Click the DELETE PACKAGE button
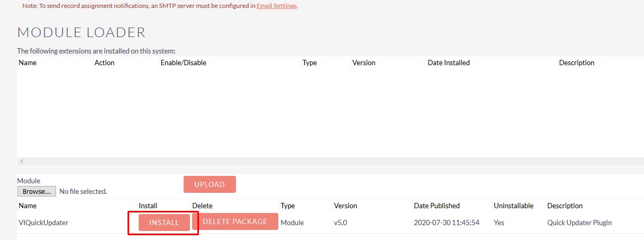The height and width of the screenshot is (240, 644). 235,221
